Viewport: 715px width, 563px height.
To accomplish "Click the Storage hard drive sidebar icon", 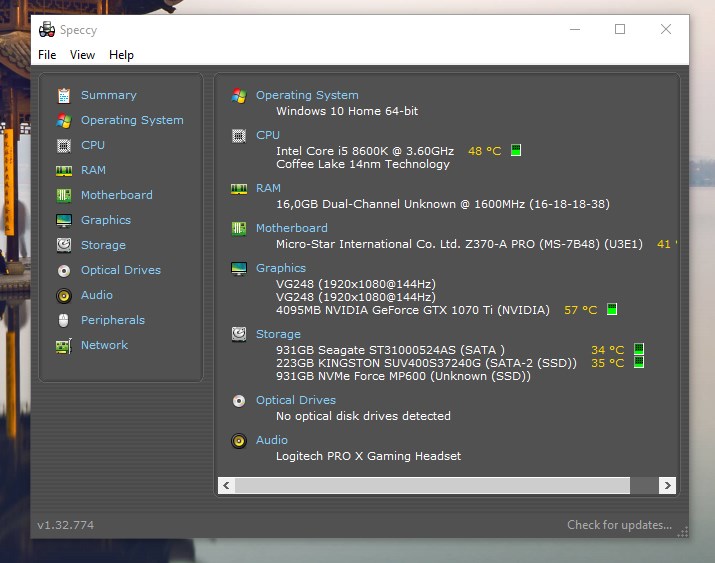I will coord(64,245).
